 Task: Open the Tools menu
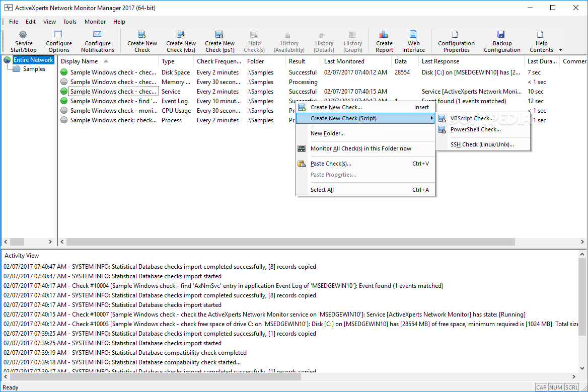coord(70,22)
